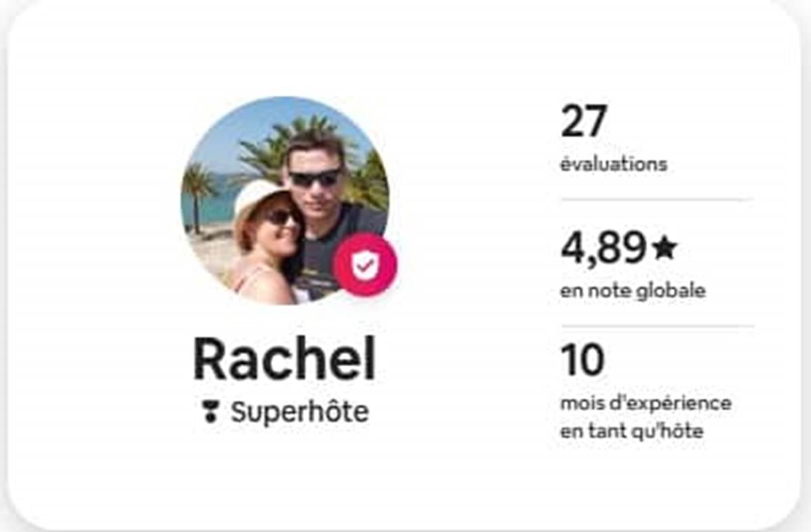
Task: Click the divider line below 'en note globale'
Action: click(x=657, y=327)
